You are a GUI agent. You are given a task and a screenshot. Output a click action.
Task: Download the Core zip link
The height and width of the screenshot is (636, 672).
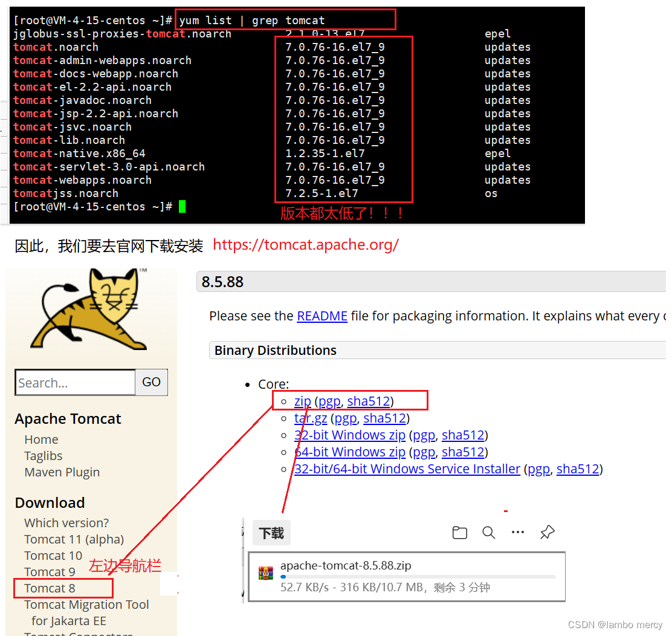tap(303, 401)
